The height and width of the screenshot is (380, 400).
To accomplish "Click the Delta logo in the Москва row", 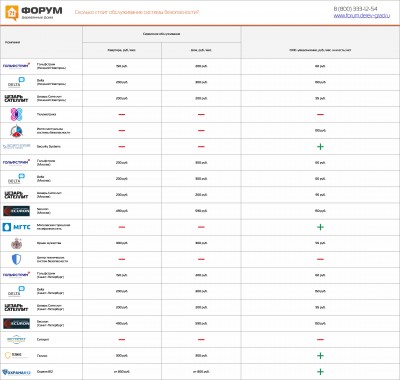I will (16, 179).
